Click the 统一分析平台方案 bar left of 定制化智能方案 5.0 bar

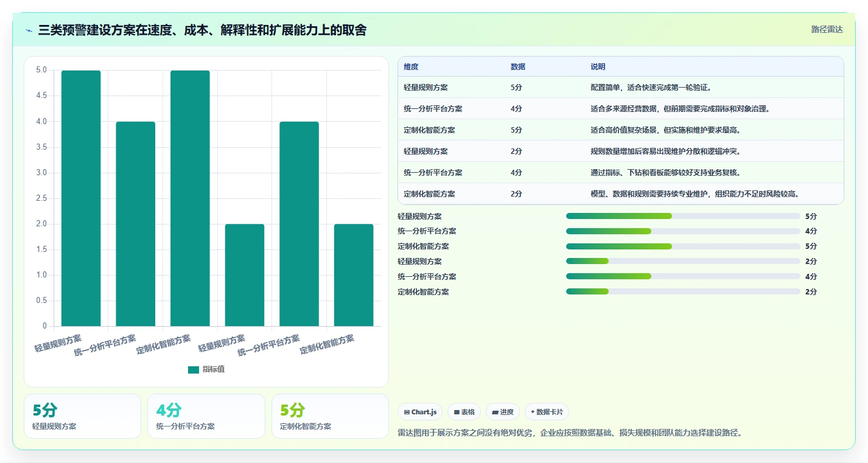[x=135, y=224]
